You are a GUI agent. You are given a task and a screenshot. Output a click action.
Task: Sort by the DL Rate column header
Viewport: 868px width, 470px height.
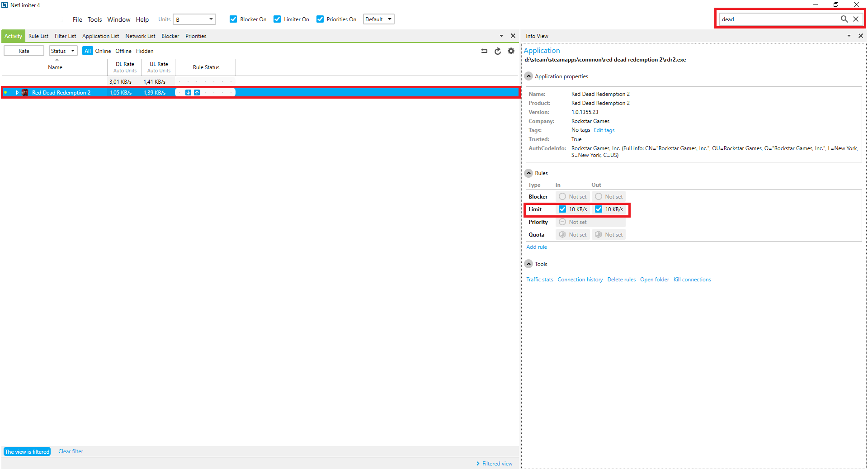tap(125, 67)
